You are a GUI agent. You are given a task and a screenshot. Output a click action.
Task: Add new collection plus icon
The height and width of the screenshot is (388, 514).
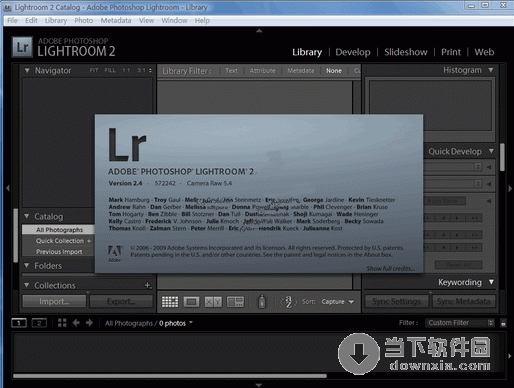(x=148, y=285)
